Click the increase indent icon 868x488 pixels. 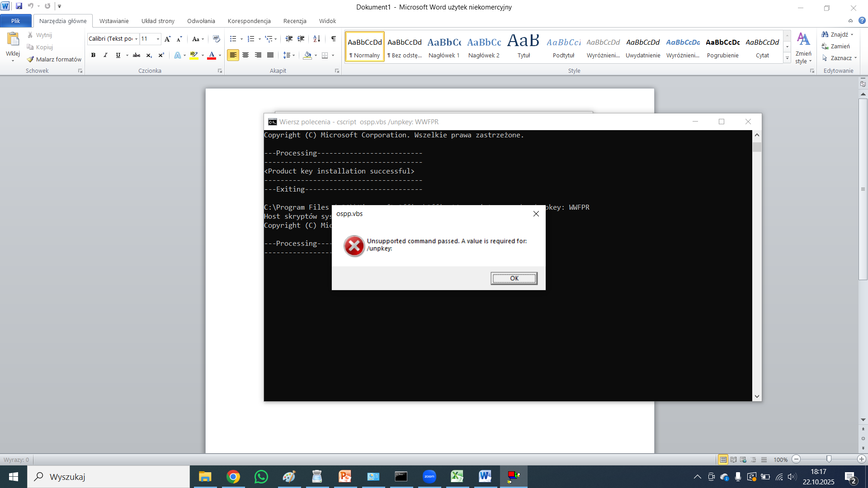[x=301, y=39]
